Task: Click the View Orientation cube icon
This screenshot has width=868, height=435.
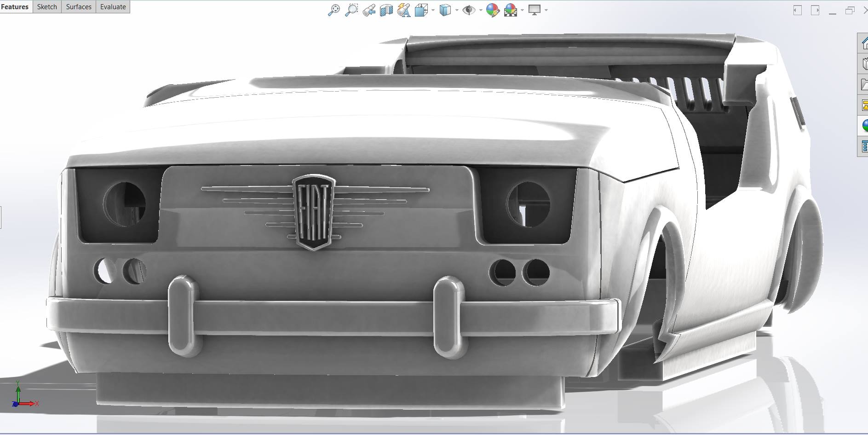Action: coord(421,10)
